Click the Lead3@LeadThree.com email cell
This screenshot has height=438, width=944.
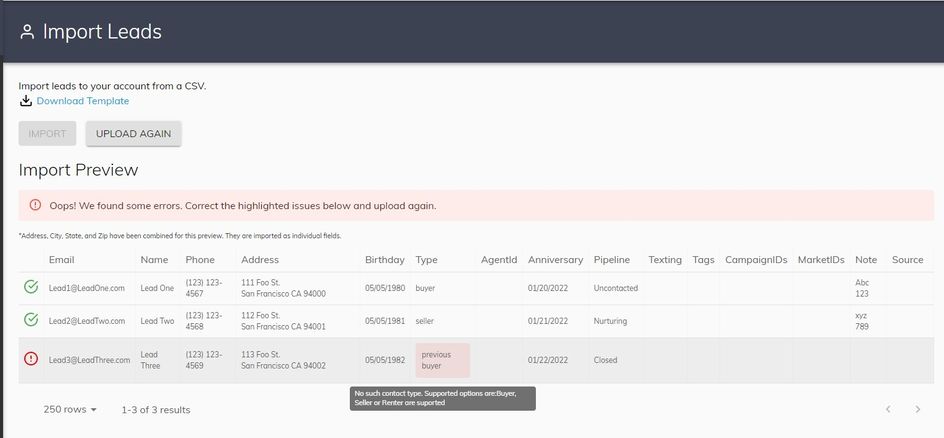pyautogui.click(x=89, y=360)
